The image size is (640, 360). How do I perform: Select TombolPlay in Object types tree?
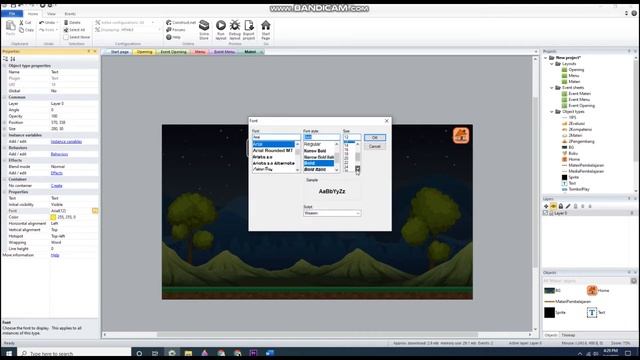(x=579, y=189)
